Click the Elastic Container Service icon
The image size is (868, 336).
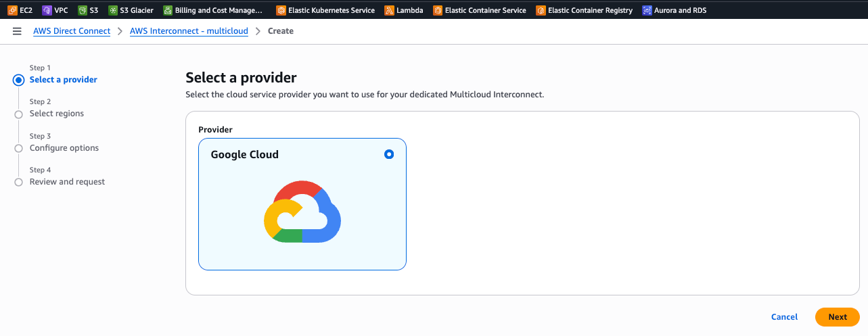(438, 10)
